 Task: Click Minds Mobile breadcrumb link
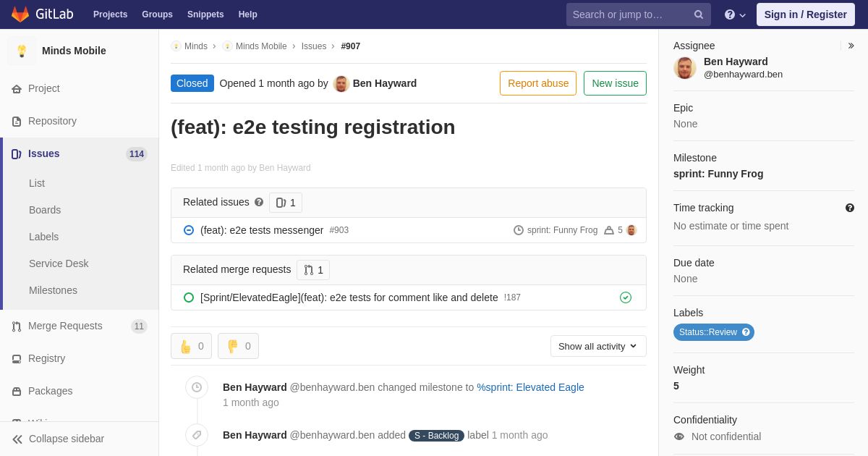261,46
